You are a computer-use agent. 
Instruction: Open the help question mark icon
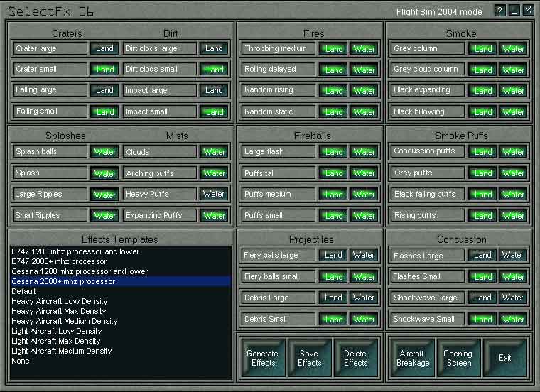click(x=499, y=11)
